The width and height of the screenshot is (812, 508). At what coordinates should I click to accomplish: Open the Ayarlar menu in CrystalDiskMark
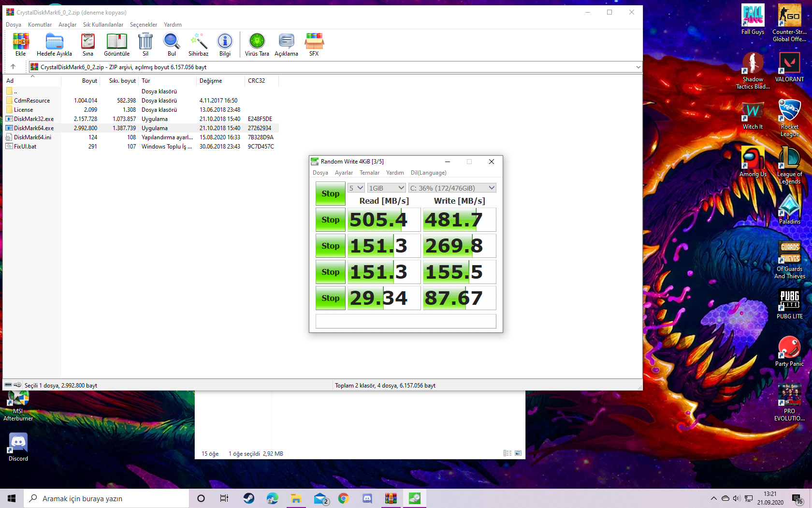point(344,173)
